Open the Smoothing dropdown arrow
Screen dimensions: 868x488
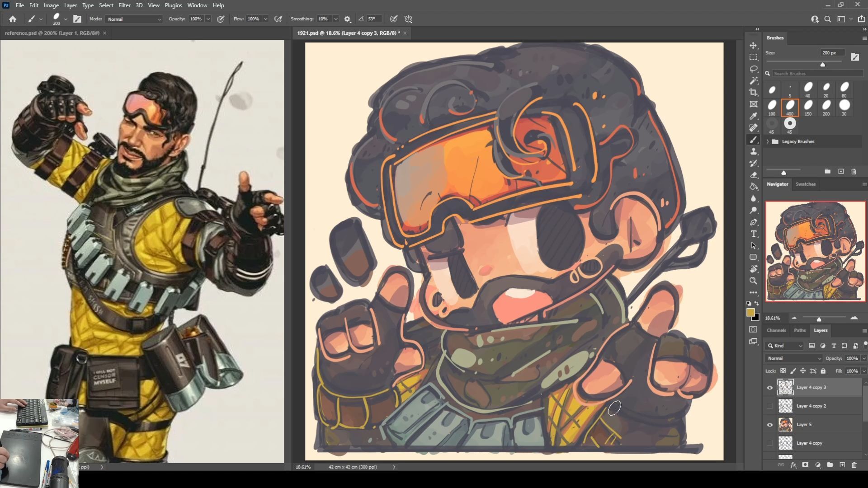click(335, 19)
